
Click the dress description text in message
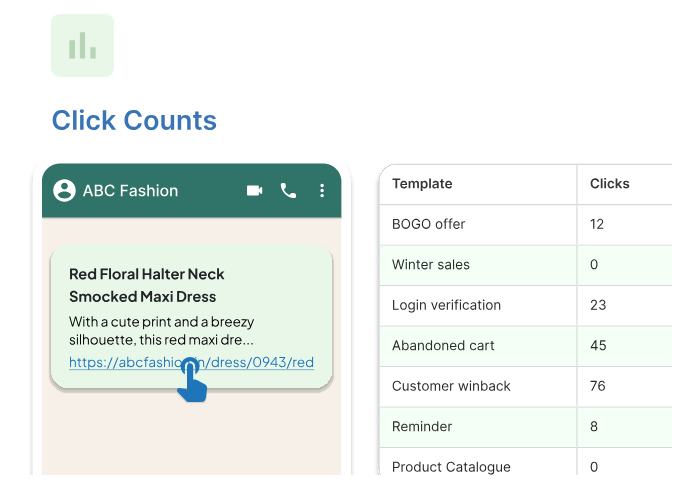pos(162,331)
